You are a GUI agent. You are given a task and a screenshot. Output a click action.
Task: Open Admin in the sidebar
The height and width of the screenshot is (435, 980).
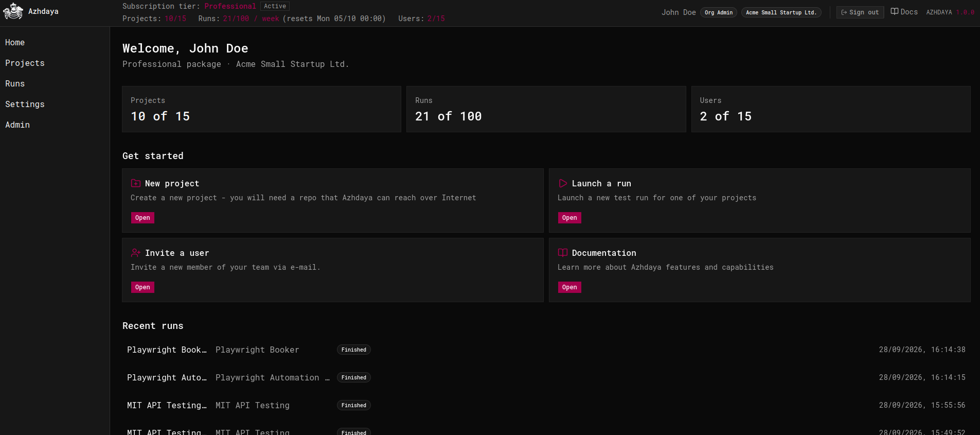pos(17,125)
